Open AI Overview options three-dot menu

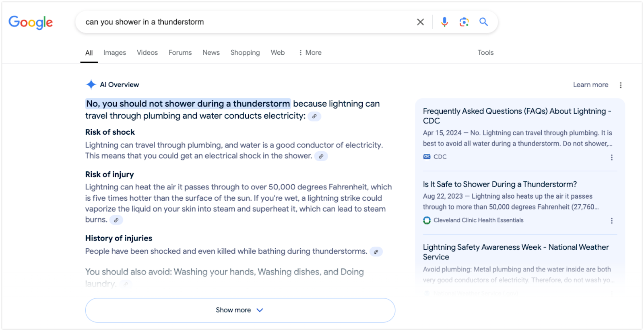(x=621, y=85)
